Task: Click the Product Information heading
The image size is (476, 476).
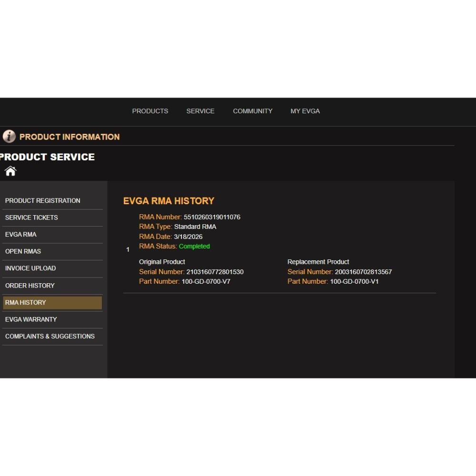Action: point(69,137)
